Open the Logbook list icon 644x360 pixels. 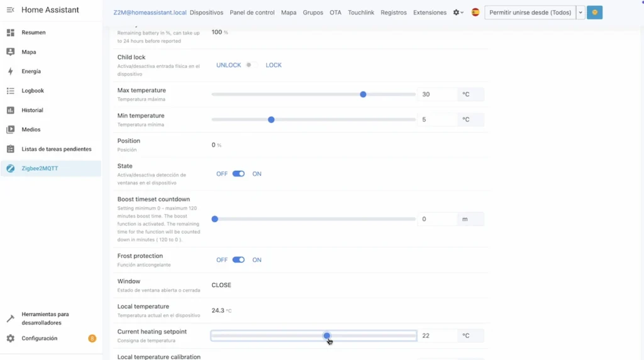point(10,91)
